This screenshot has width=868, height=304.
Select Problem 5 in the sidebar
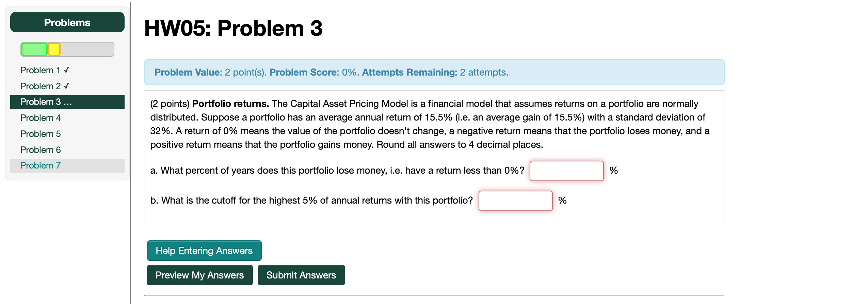pos(41,133)
